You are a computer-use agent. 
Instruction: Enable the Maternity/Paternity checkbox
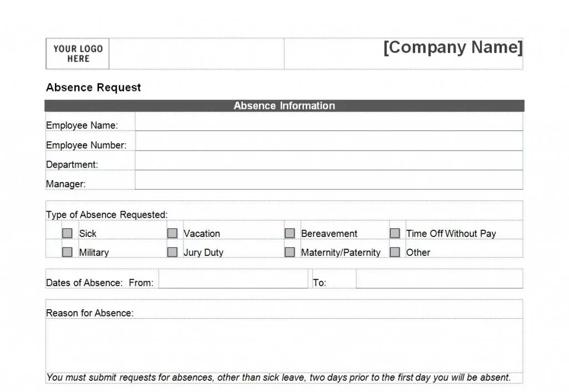[x=290, y=252]
